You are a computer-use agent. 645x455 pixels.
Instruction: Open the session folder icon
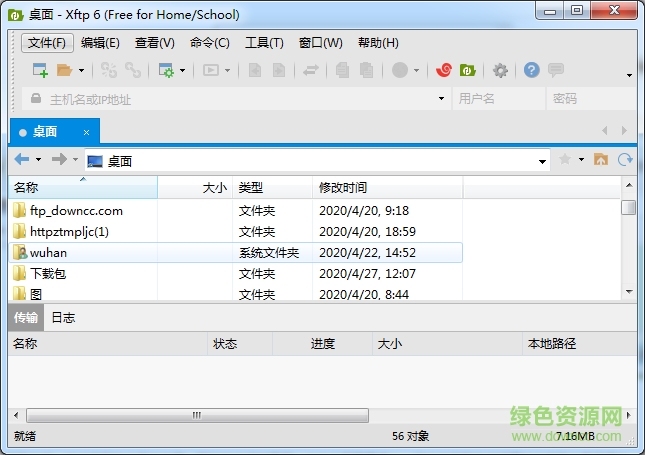(x=64, y=70)
